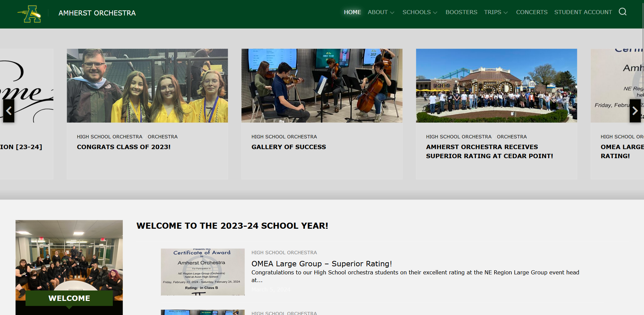Open the Concerts menu item
Viewport: 644px width, 315px height.
click(x=532, y=12)
